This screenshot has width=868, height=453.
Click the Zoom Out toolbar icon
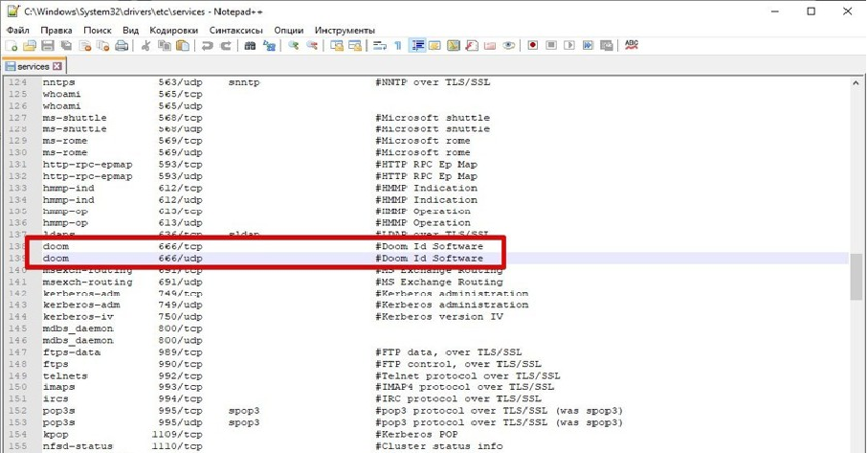coord(312,46)
